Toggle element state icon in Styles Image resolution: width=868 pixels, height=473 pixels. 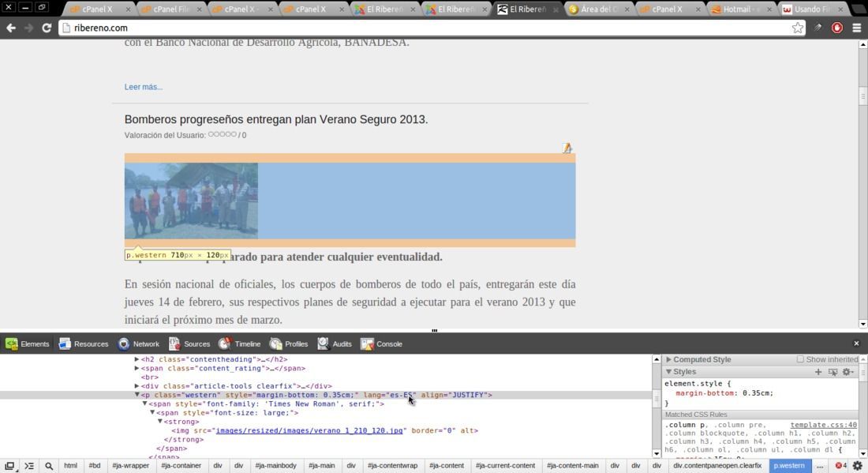(x=832, y=372)
